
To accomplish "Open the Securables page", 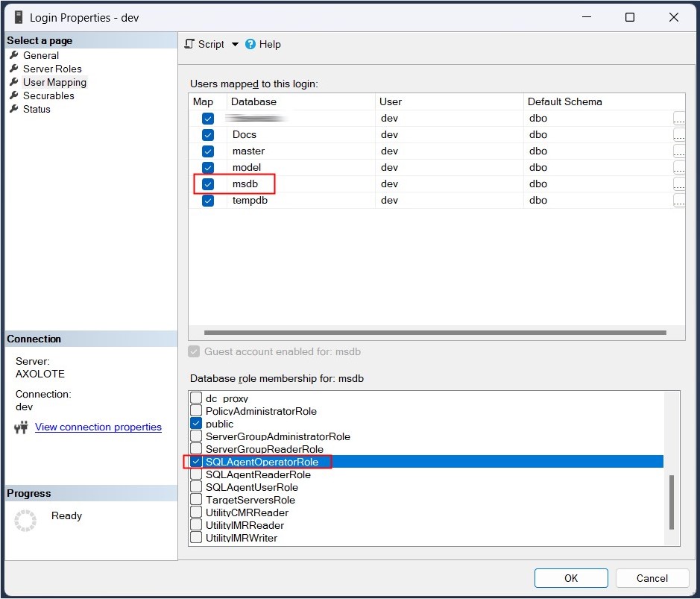I will click(48, 95).
